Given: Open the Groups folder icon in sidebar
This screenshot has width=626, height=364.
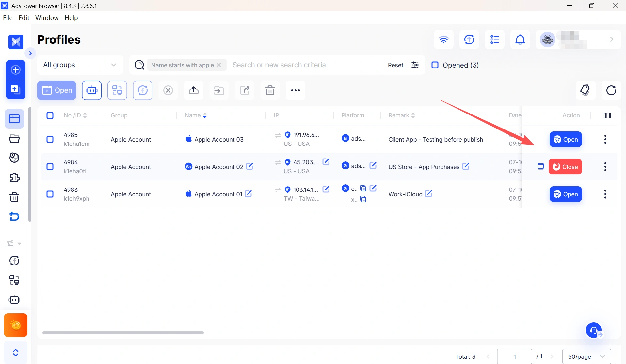Looking at the screenshot, I should [14, 138].
